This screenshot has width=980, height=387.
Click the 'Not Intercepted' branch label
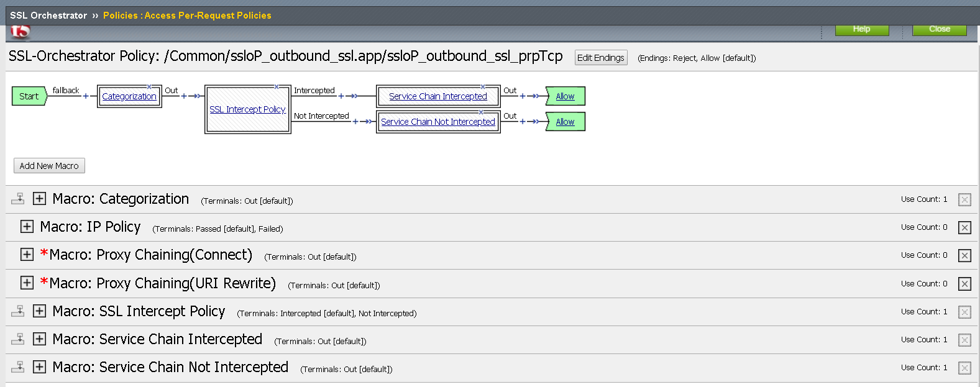(x=321, y=116)
